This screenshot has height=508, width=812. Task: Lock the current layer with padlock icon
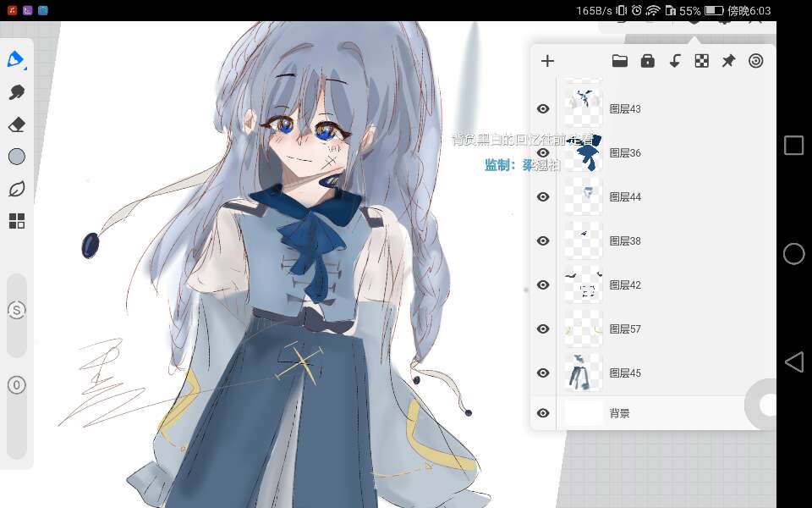point(647,61)
